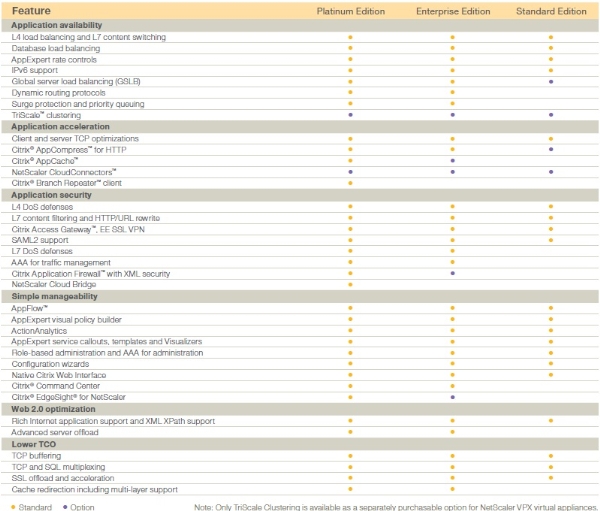600x511 pixels.
Task: Click NetScaler Cloud Bridge Platinum yellow dot
Action: [350, 284]
